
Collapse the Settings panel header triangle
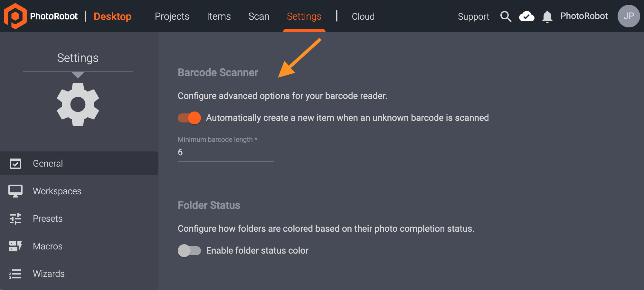78,75
